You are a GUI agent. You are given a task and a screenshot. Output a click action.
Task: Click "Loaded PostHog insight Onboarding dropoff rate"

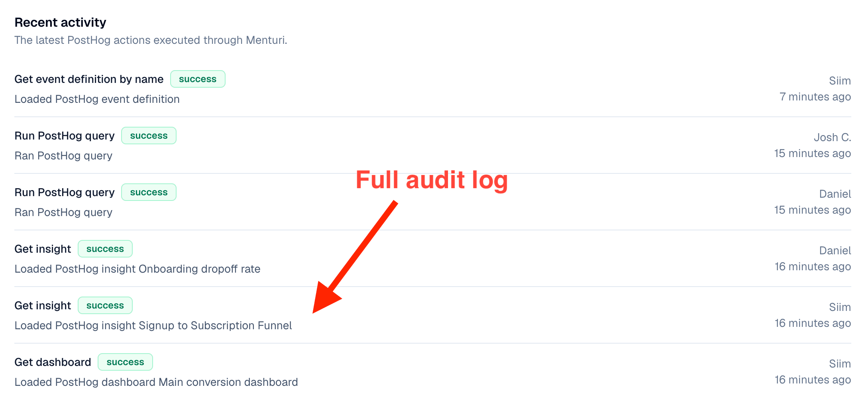137,269
